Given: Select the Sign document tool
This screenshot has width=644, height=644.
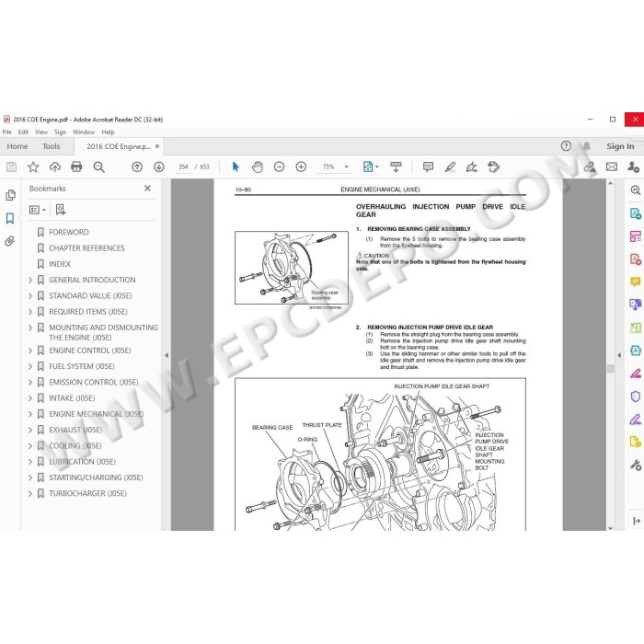Looking at the screenshot, I should [471, 167].
